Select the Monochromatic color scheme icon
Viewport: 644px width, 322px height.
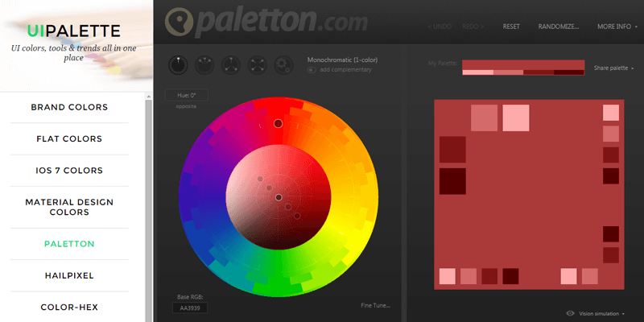(x=178, y=65)
